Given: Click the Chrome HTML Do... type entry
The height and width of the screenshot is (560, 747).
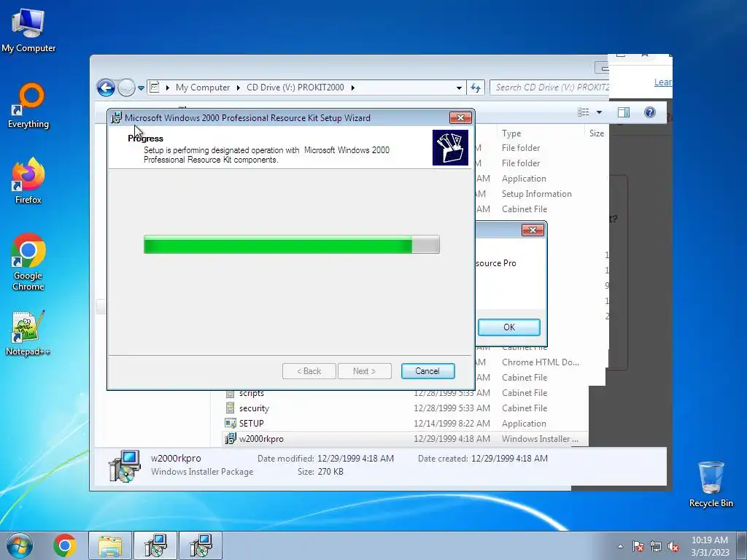Looking at the screenshot, I should (541, 362).
